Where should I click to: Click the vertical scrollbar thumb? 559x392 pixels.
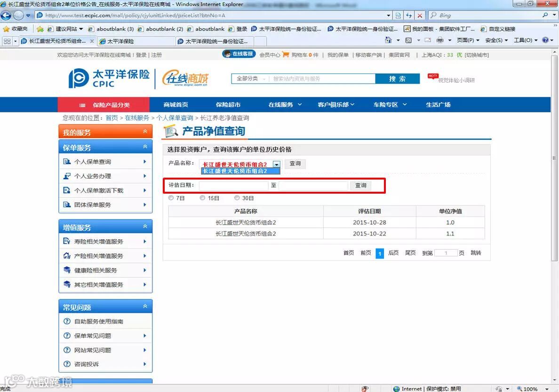coord(554,158)
